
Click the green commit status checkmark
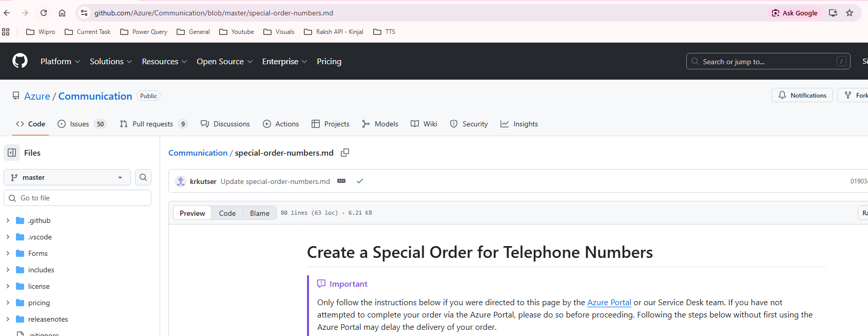pos(360,181)
